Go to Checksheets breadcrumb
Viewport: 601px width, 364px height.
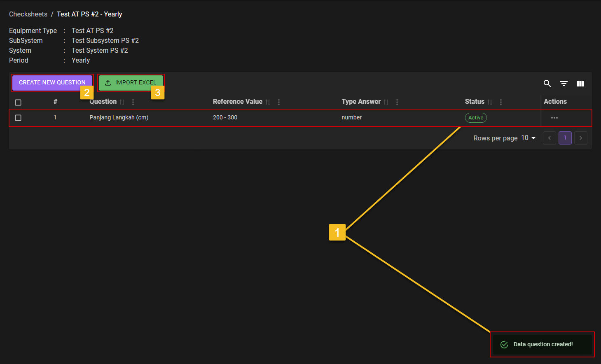[28, 14]
